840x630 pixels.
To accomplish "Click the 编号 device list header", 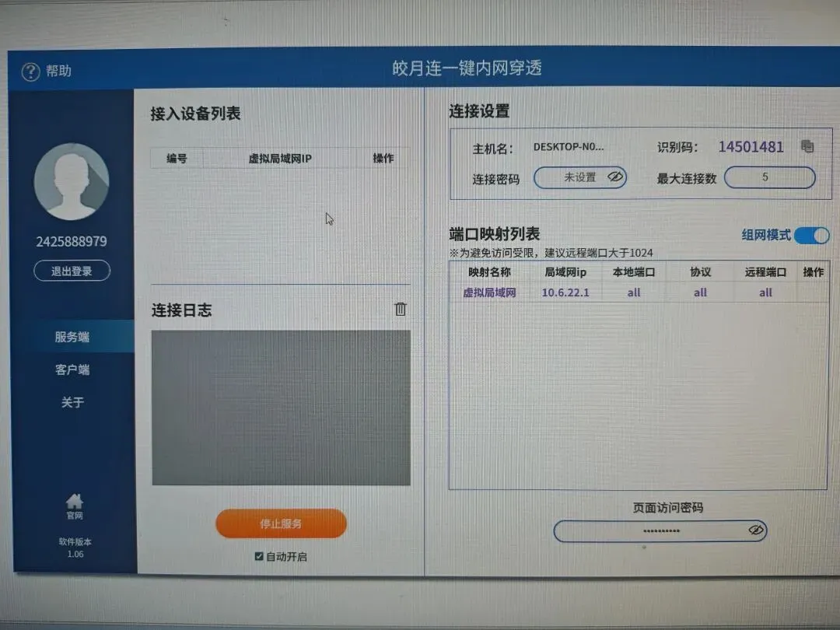I will [177, 159].
